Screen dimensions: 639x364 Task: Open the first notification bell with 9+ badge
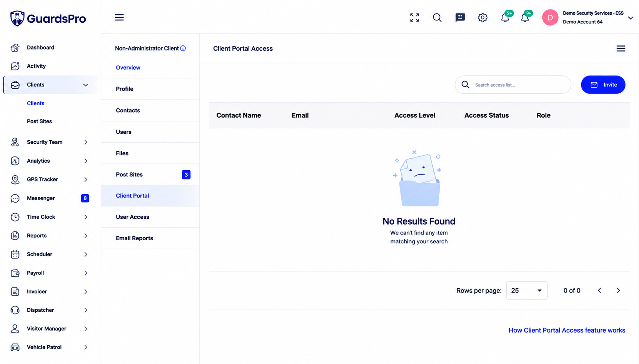[x=505, y=18]
